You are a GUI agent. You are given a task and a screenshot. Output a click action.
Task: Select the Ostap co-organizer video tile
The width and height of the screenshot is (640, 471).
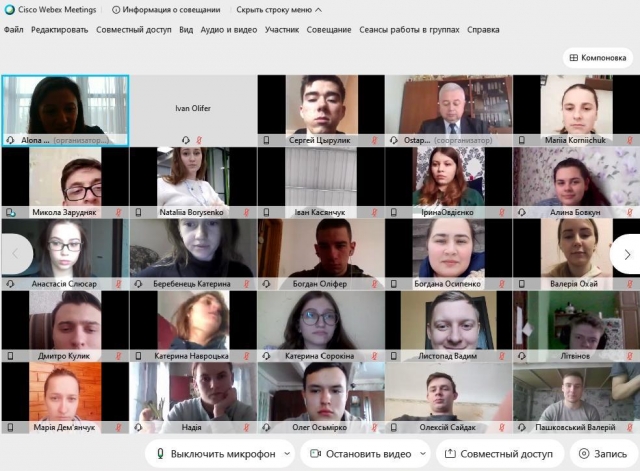tap(449, 111)
